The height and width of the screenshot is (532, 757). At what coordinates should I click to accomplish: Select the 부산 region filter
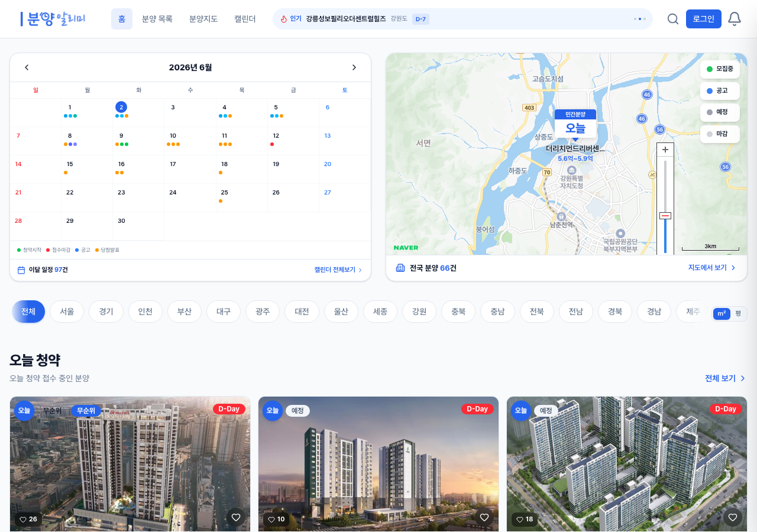click(185, 312)
